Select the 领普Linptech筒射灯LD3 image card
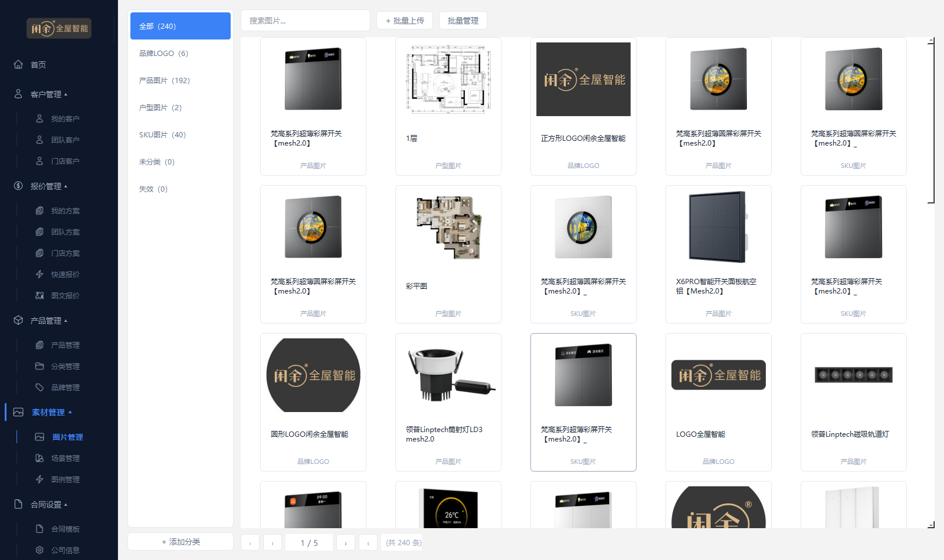 click(448, 402)
